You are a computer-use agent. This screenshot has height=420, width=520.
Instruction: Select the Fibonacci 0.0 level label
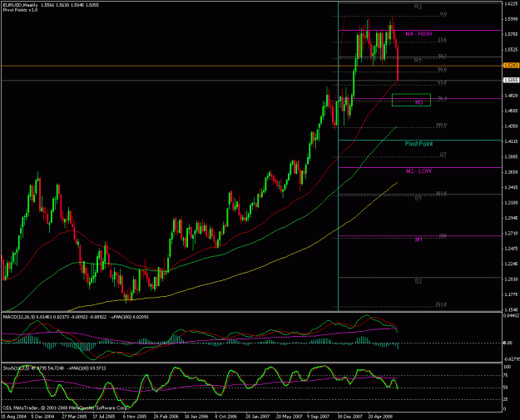(443, 14)
